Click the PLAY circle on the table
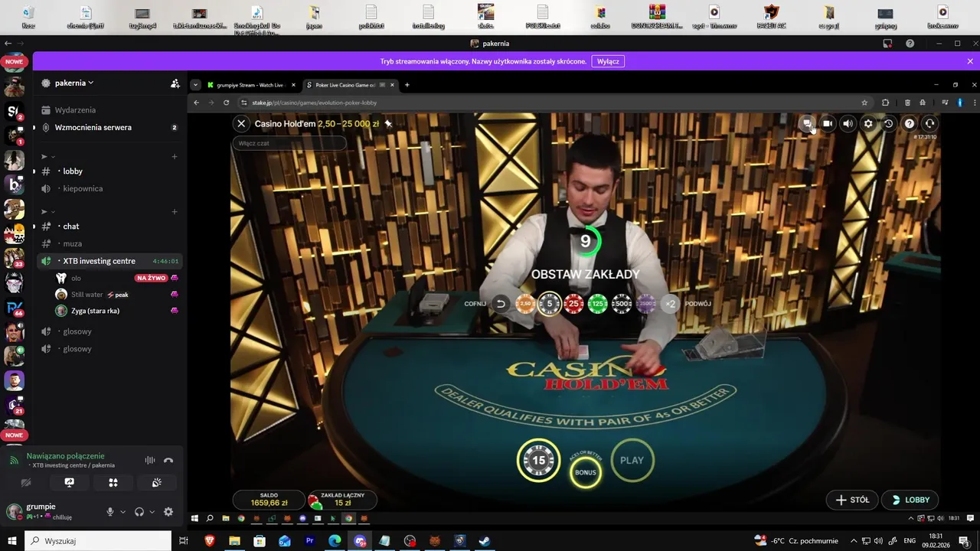Image resolution: width=980 pixels, height=551 pixels. tap(632, 460)
